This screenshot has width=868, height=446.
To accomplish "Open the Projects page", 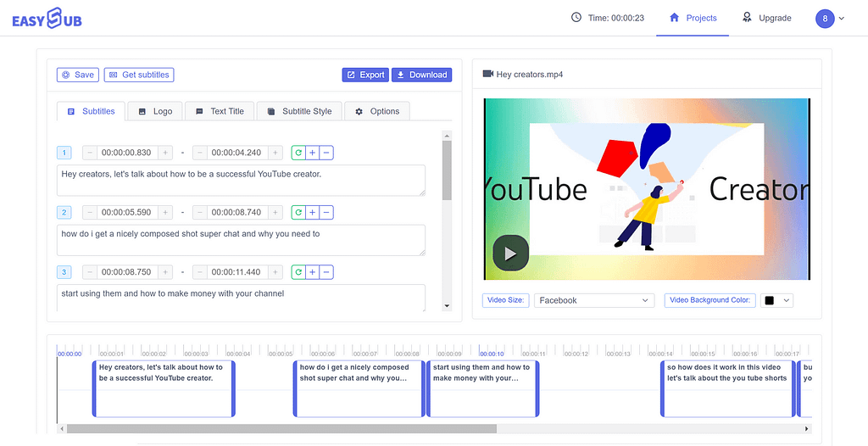I will [x=693, y=18].
